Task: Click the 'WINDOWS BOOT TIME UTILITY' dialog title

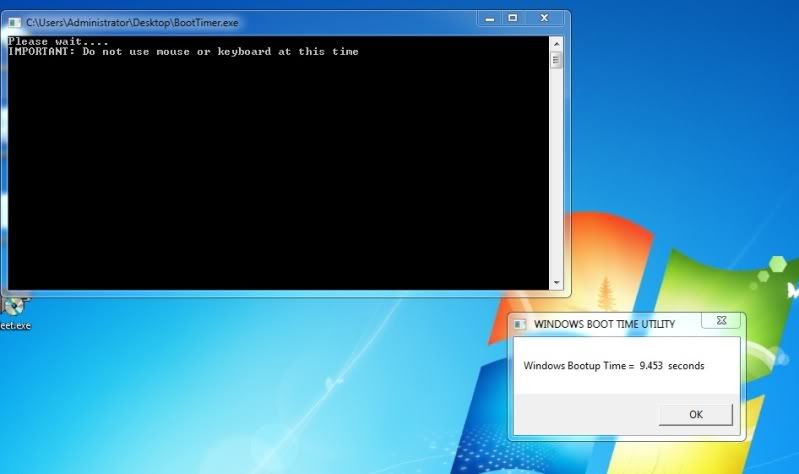Action: pos(604,324)
